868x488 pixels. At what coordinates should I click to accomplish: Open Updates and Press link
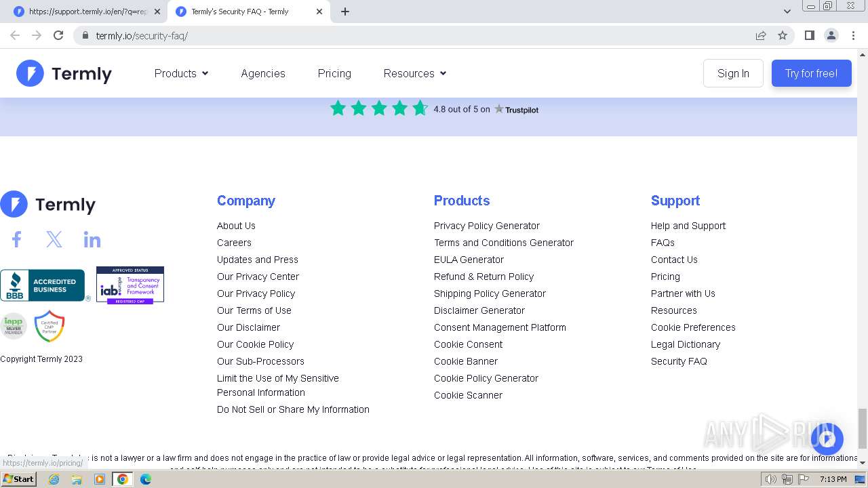[258, 260]
